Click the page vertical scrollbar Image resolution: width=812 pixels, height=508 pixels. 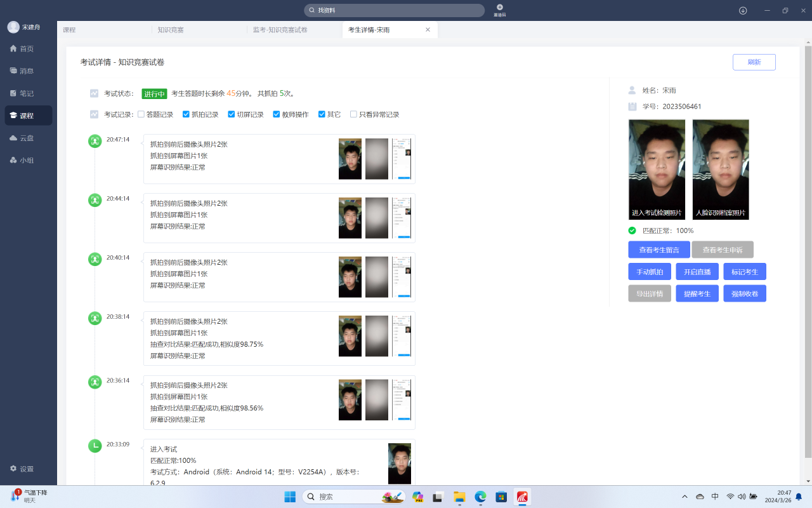pyautogui.click(x=808, y=251)
